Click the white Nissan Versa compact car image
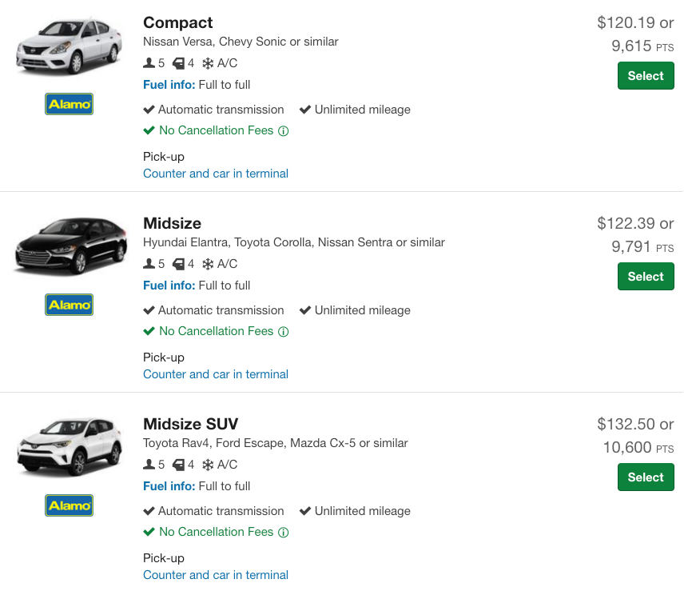This screenshot has height=591, width=700. (70, 46)
